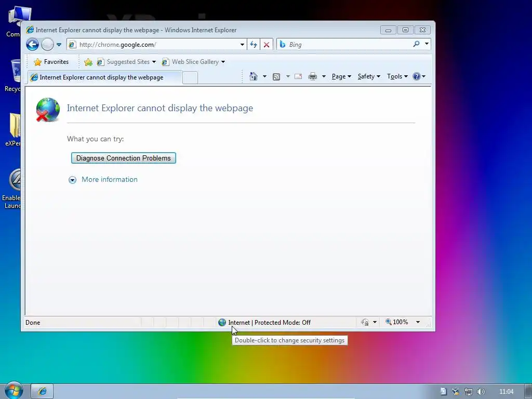Click the 100% zoom level button
532x399 pixels.
pos(396,322)
